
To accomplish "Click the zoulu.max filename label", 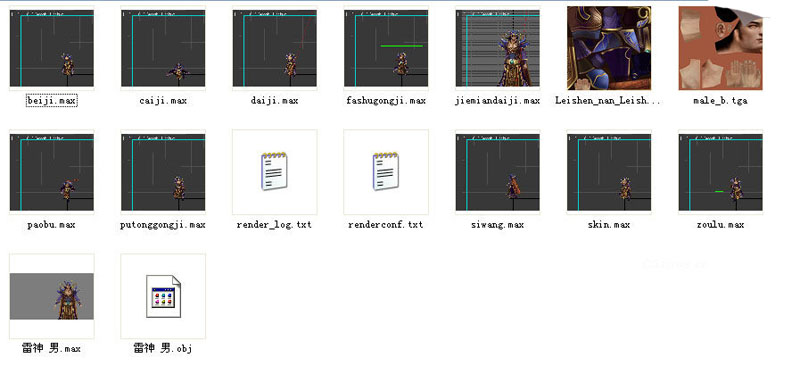I will click(720, 225).
